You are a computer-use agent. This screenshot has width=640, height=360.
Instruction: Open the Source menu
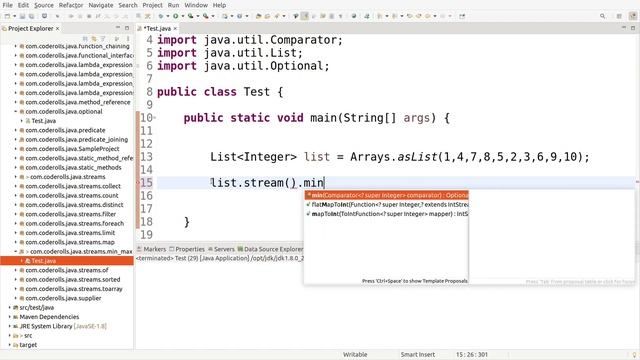click(x=44, y=5)
